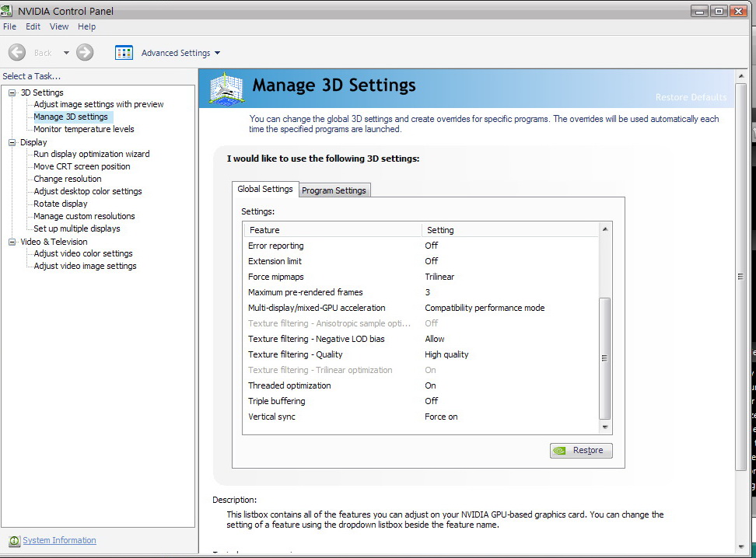This screenshot has height=558, width=756.
Task: Select the Video & Television tree label
Action: [54, 242]
